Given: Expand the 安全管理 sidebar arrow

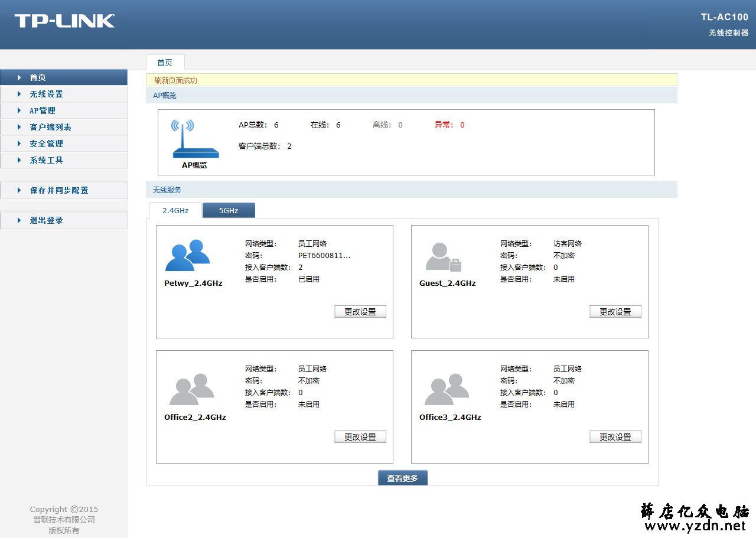Looking at the screenshot, I should pyautogui.click(x=19, y=144).
